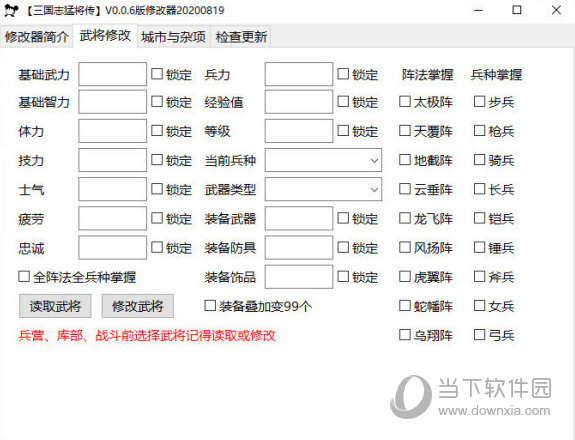Click the 士气 input field
This screenshot has width=575, height=440.
point(113,189)
